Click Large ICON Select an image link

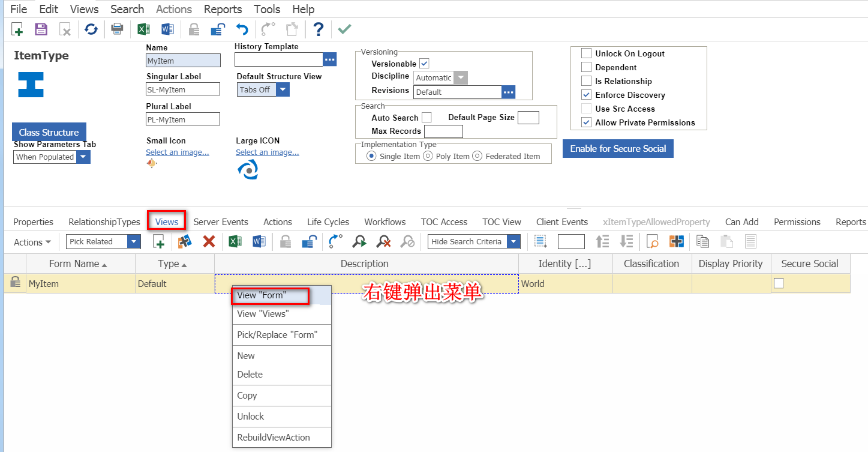pyautogui.click(x=268, y=152)
